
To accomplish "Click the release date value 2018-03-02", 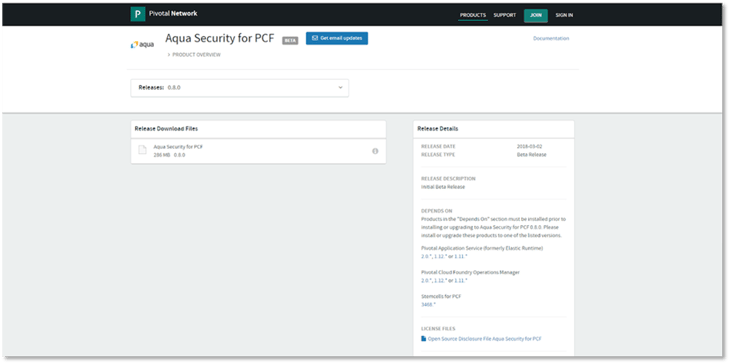I will coord(529,146).
